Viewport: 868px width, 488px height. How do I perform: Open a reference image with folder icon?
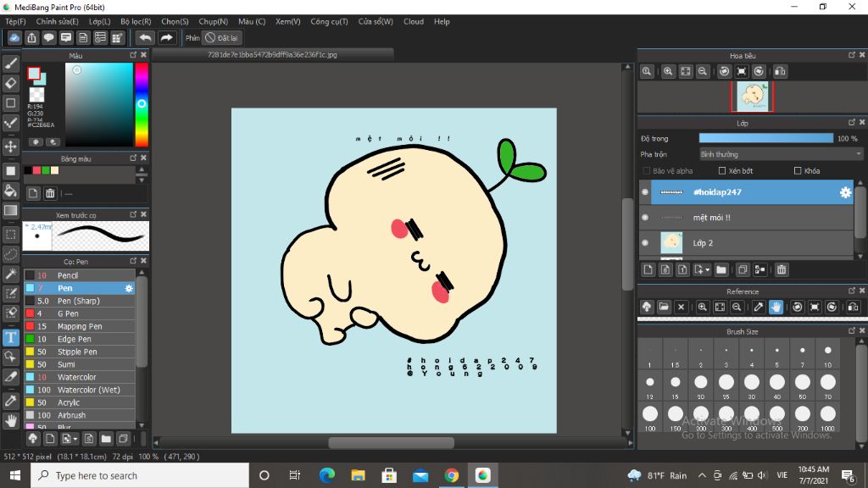pyautogui.click(x=664, y=307)
